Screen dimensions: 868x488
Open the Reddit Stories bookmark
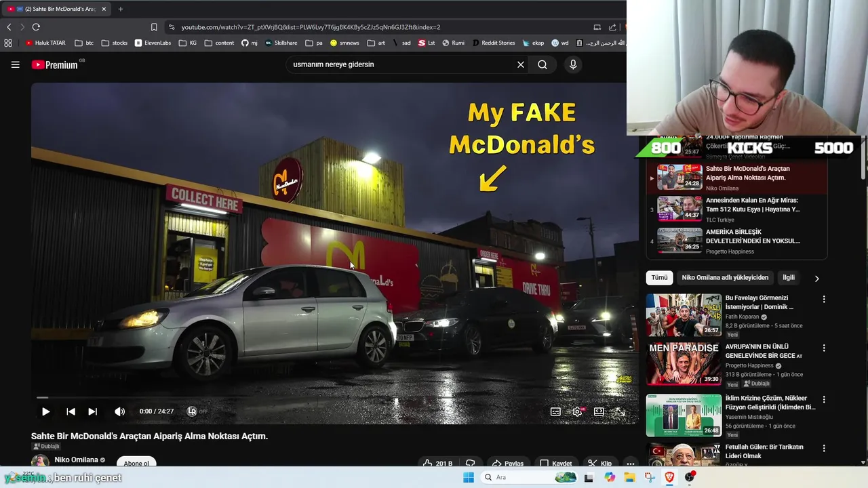(x=493, y=43)
